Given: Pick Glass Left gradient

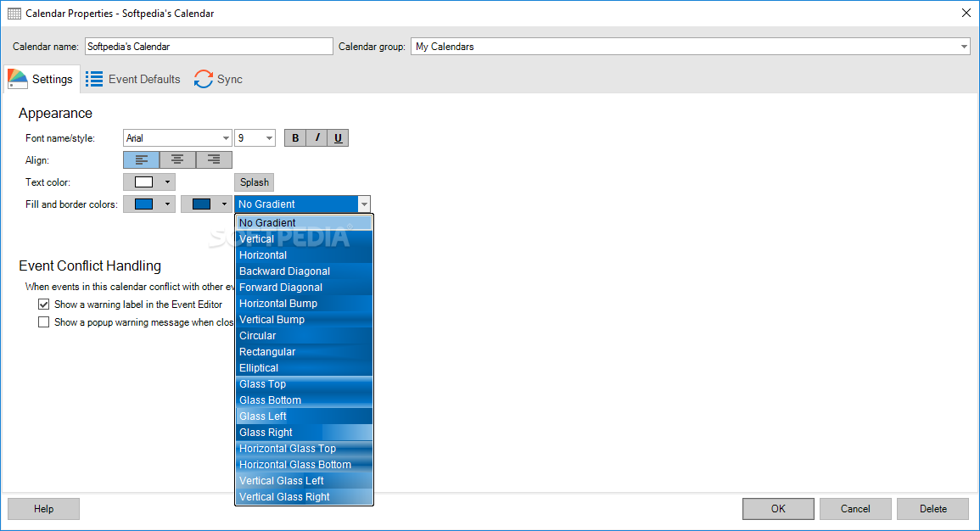Looking at the screenshot, I should click(304, 416).
